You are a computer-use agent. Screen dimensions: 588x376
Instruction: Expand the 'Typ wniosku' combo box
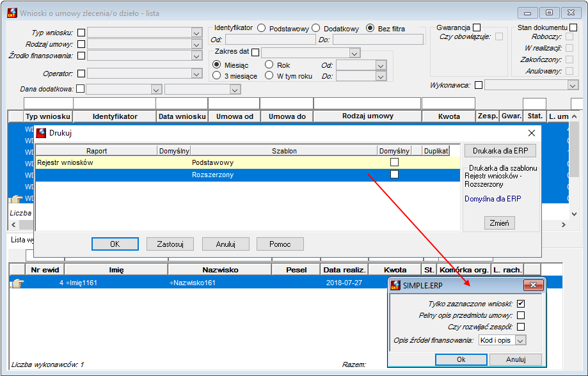coord(196,33)
